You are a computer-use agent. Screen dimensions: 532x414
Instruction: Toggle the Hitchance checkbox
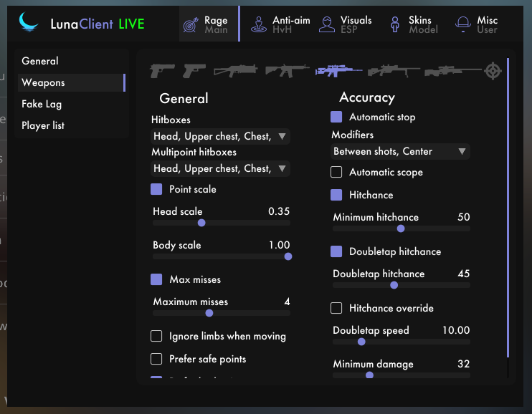click(x=336, y=195)
